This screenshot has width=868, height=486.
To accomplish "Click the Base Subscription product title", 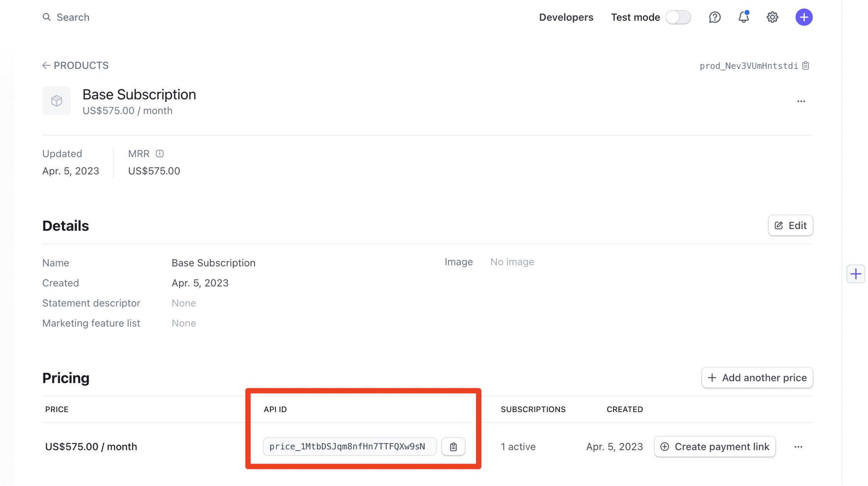I will click(139, 95).
